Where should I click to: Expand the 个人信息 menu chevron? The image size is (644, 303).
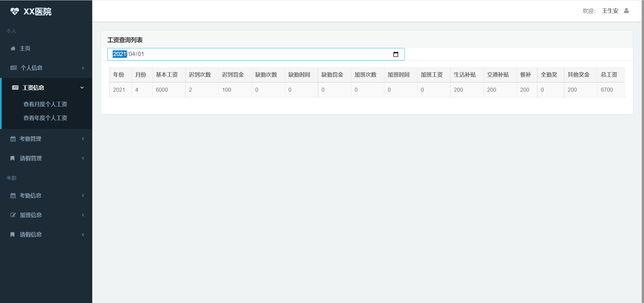coord(83,68)
